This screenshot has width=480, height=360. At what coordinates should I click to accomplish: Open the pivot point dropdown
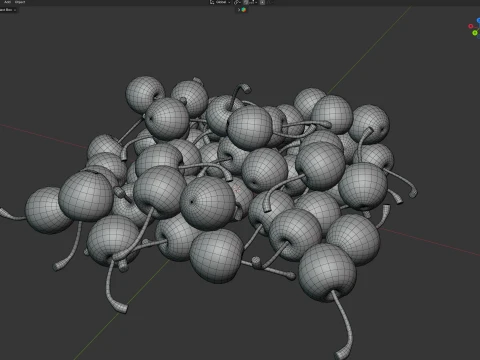tap(237, 2)
